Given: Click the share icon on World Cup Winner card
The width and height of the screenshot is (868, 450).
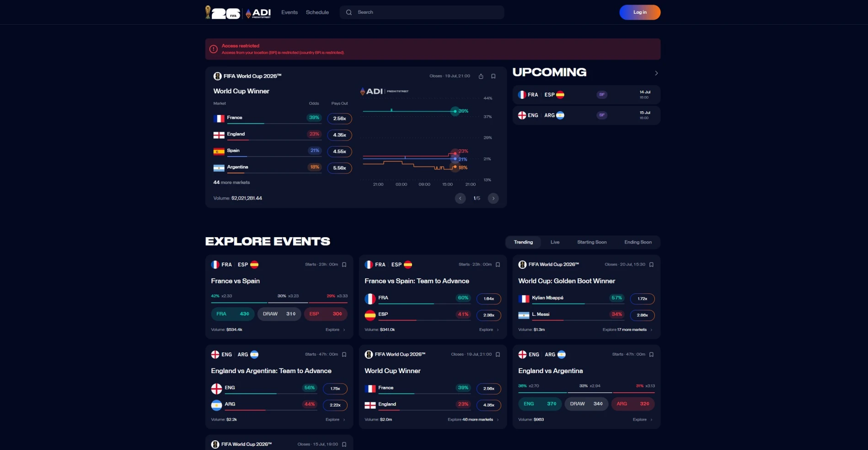Looking at the screenshot, I should (481, 76).
